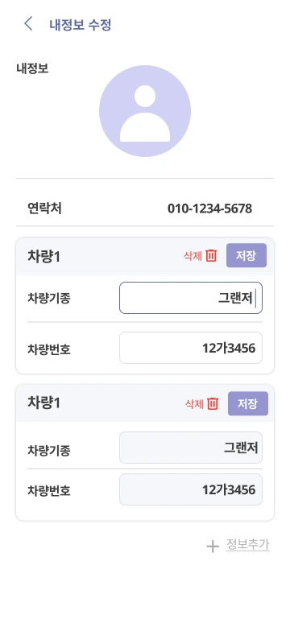This screenshot has height=644, width=290.
Task: Click the red 삭제 text in the lower card
Action: 194,404
